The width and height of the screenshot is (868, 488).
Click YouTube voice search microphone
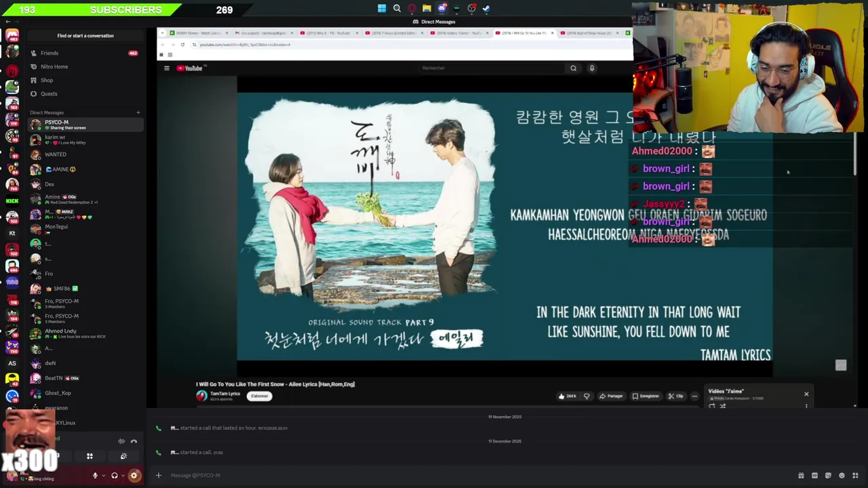coord(591,68)
